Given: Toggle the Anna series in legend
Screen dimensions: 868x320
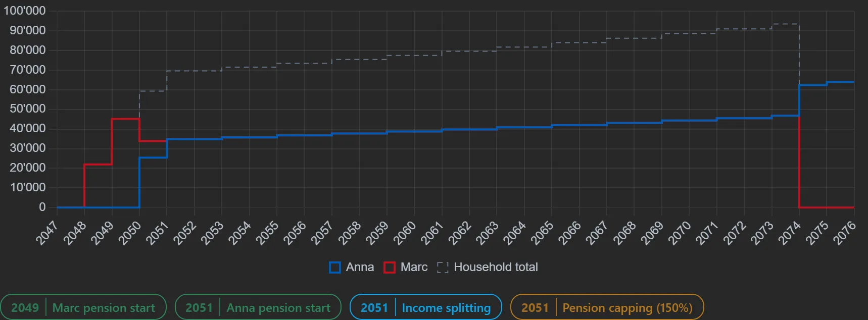Looking at the screenshot, I should (x=352, y=267).
